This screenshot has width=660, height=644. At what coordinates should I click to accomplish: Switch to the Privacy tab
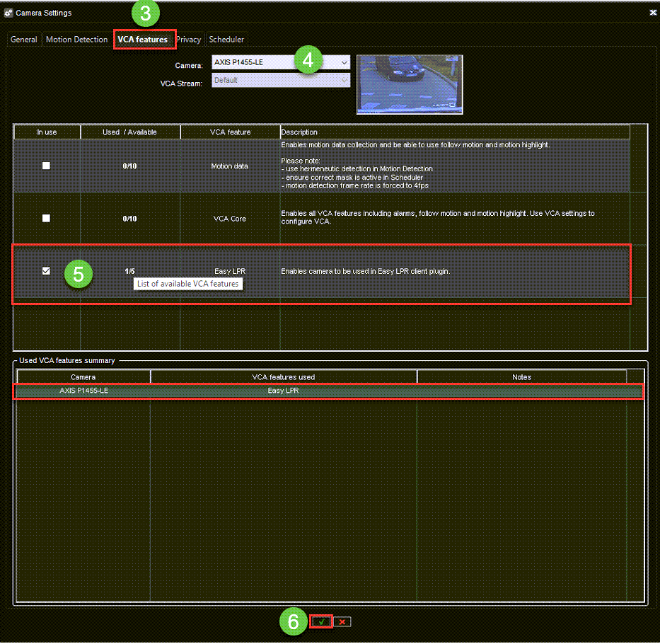click(189, 40)
